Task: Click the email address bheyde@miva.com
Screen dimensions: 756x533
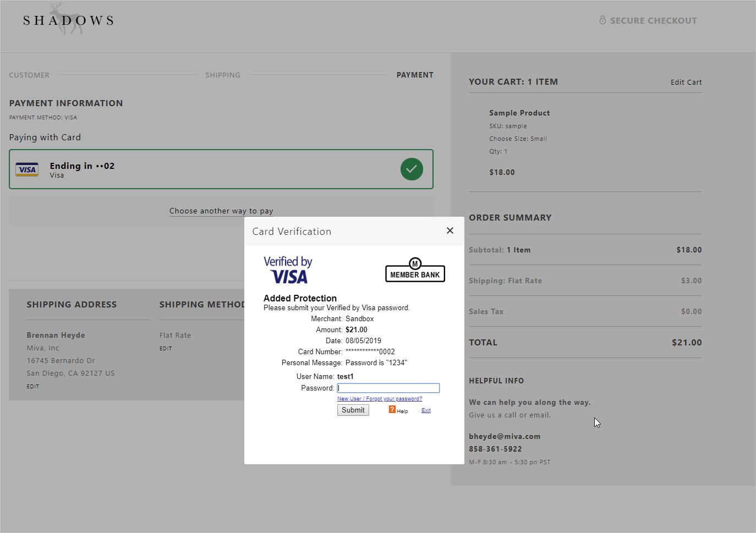Action: [x=505, y=436]
